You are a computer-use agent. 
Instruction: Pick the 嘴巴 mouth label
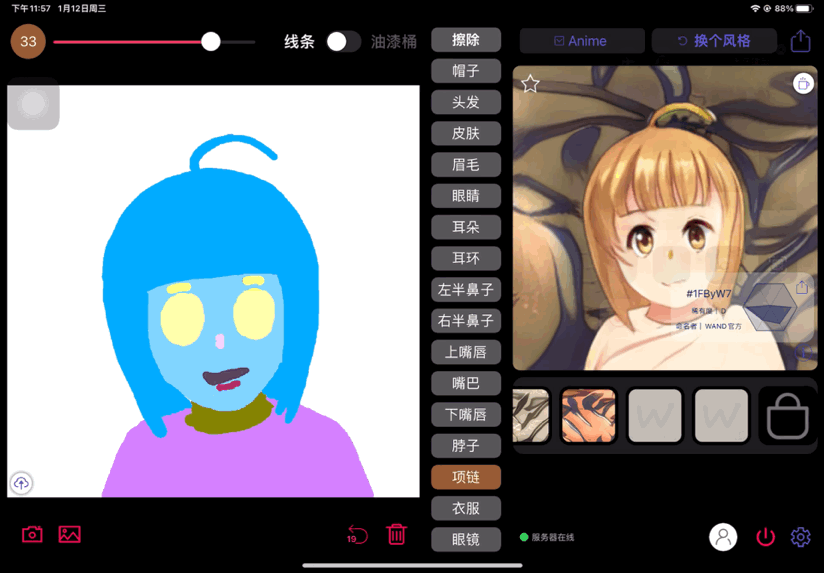[466, 383]
